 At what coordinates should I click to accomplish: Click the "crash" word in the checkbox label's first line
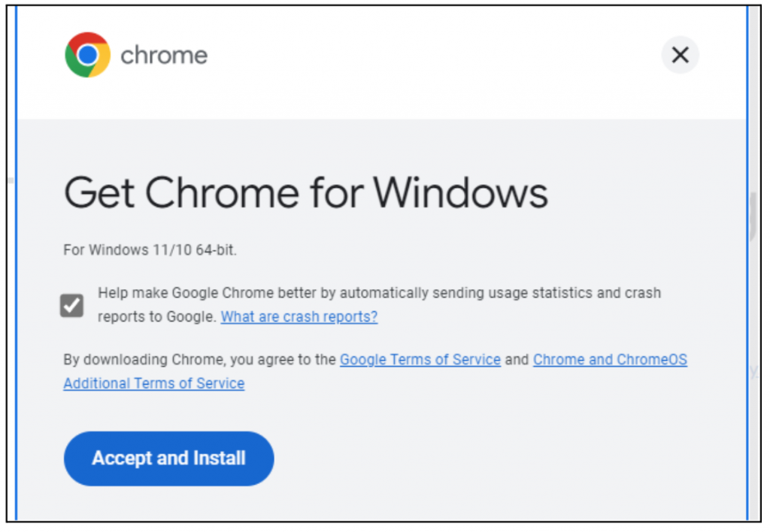click(x=644, y=293)
